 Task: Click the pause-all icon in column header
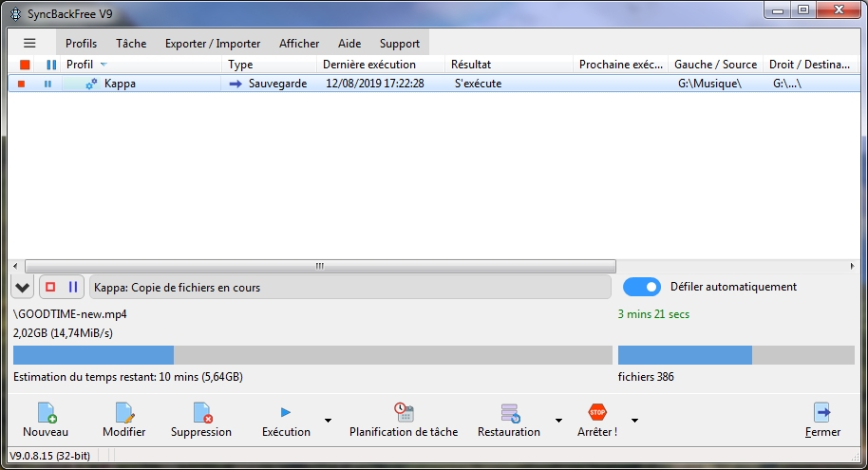51,65
